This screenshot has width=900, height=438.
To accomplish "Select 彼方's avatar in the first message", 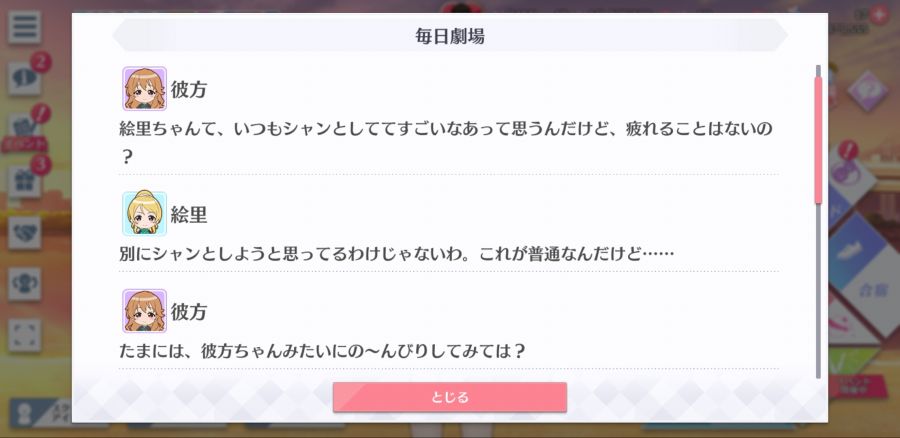I will (x=144, y=88).
